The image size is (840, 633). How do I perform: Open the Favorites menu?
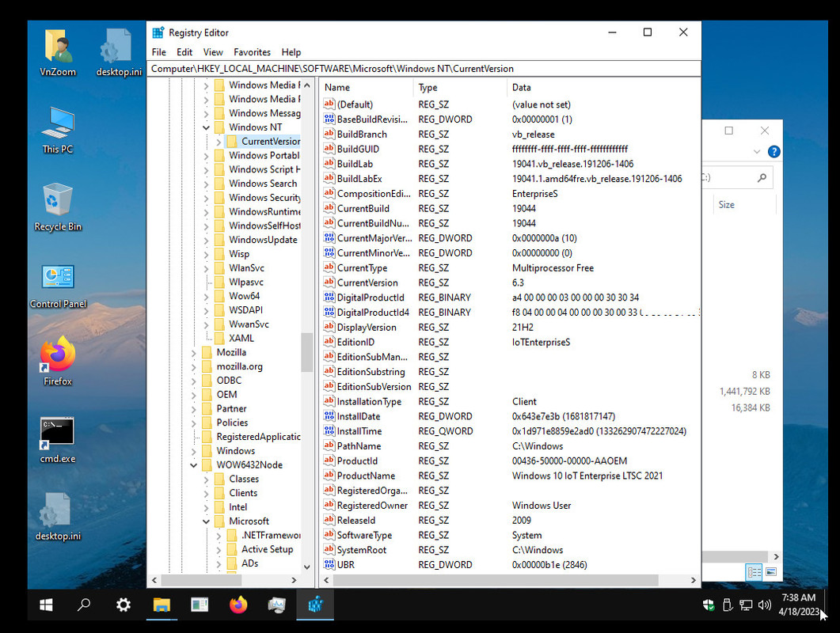coord(252,52)
